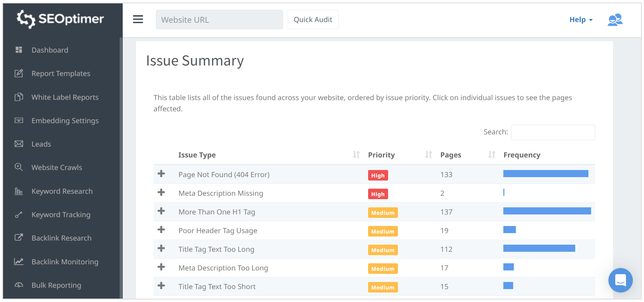Open the chat support bubble
The width and height of the screenshot is (644, 302).
620,280
